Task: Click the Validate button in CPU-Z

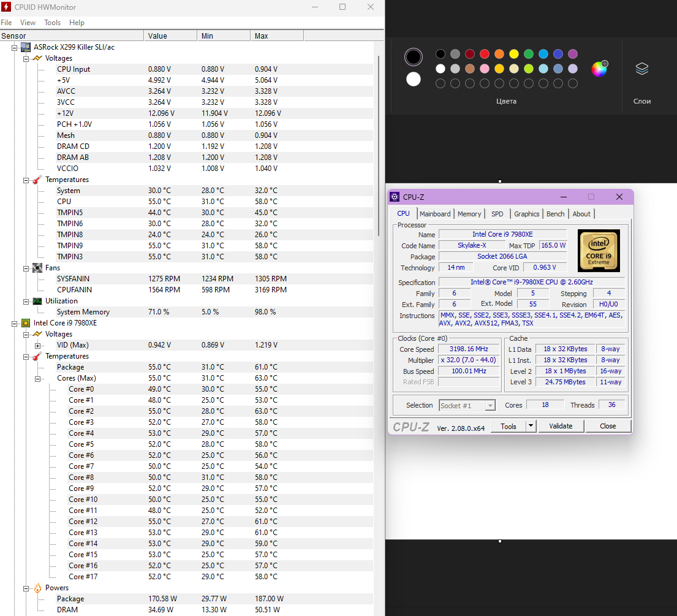Action: pyautogui.click(x=561, y=426)
